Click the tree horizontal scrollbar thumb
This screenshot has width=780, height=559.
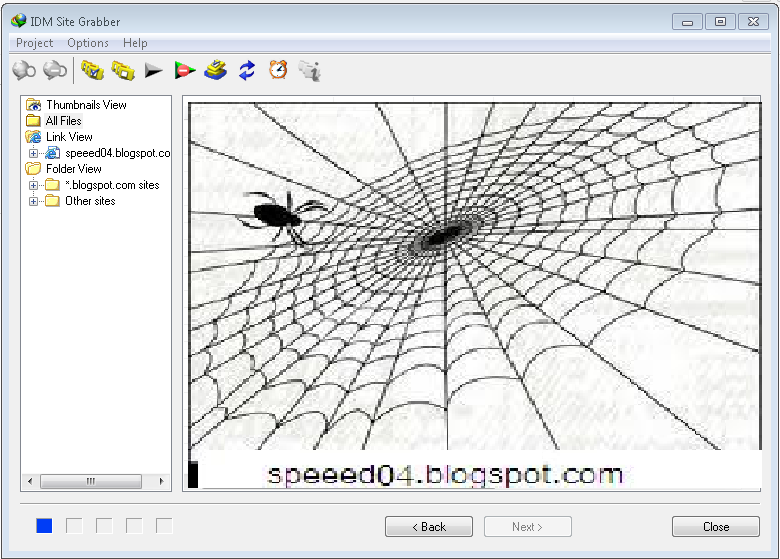(91, 481)
